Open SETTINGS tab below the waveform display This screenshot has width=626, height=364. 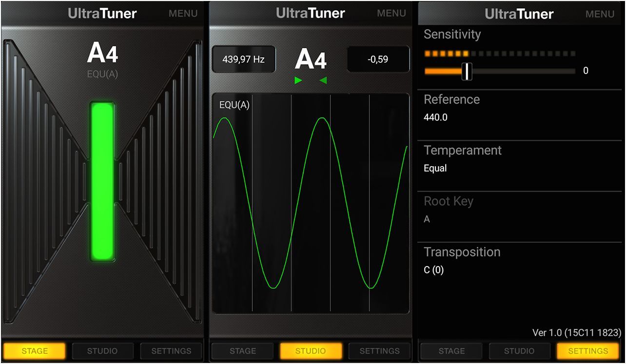click(379, 351)
